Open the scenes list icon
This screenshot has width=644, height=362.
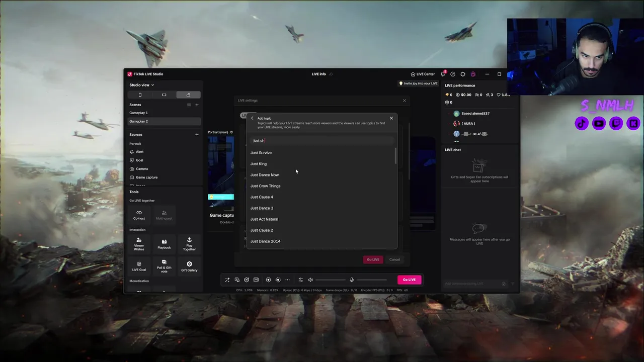tap(189, 105)
